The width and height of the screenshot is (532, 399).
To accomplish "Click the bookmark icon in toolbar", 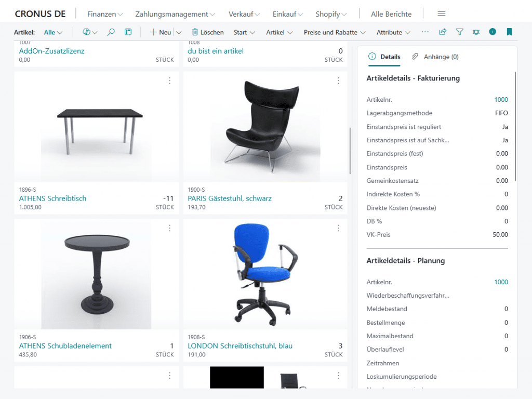I will click(x=509, y=32).
